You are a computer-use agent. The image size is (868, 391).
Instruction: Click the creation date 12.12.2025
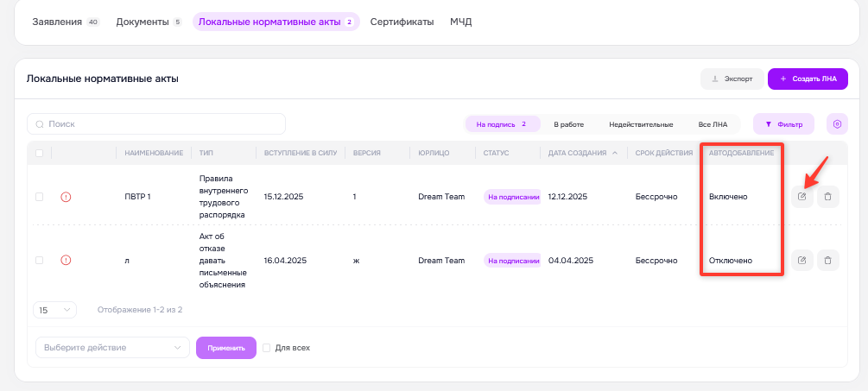pos(567,197)
